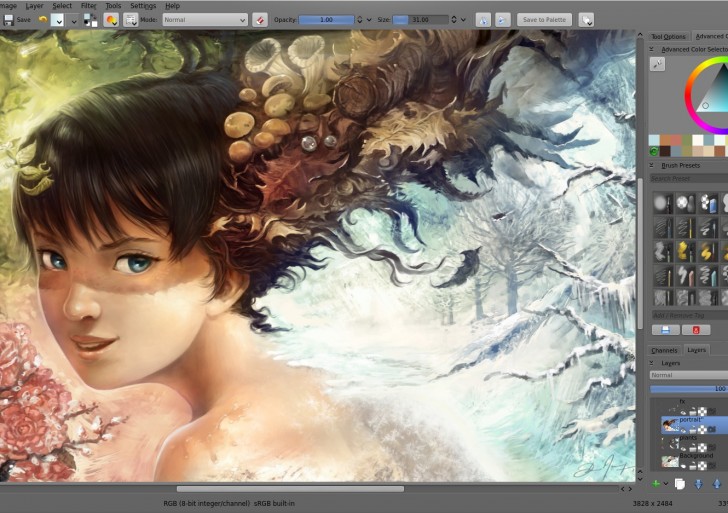Screen dimensions: 728x513
Task: Click the Undo arrow icon
Action: [x=43, y=19]
